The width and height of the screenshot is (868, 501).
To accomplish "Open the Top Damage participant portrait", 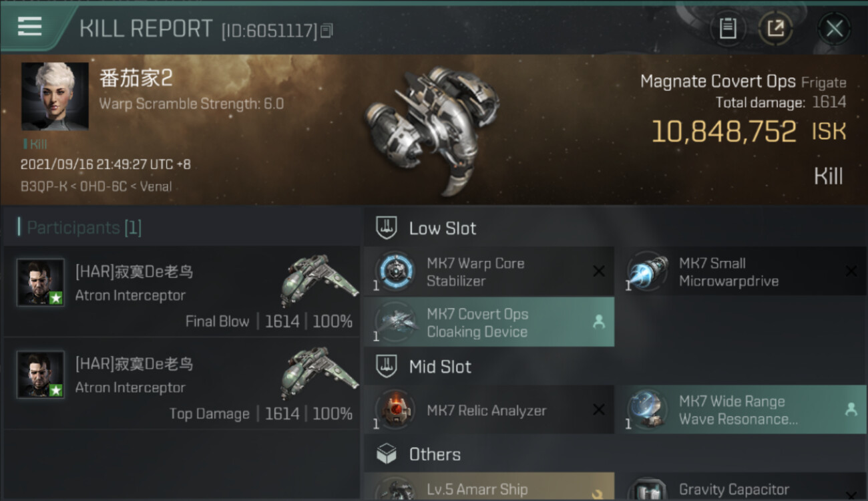I will point(41,375).
